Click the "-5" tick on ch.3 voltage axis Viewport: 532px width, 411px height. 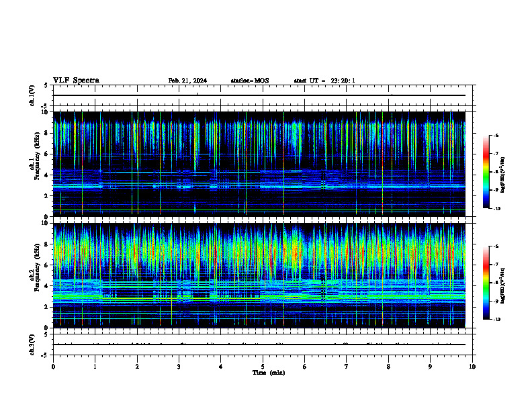coord(46,355)
